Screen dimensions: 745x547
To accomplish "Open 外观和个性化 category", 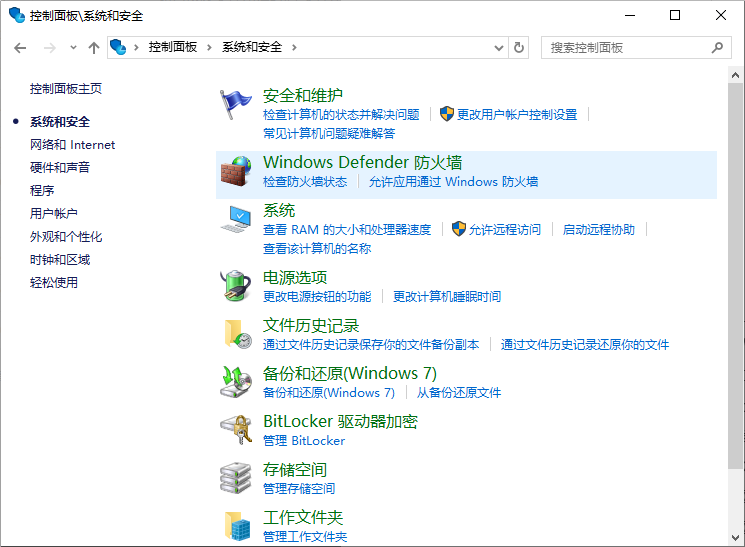I will tap(66, 237).
